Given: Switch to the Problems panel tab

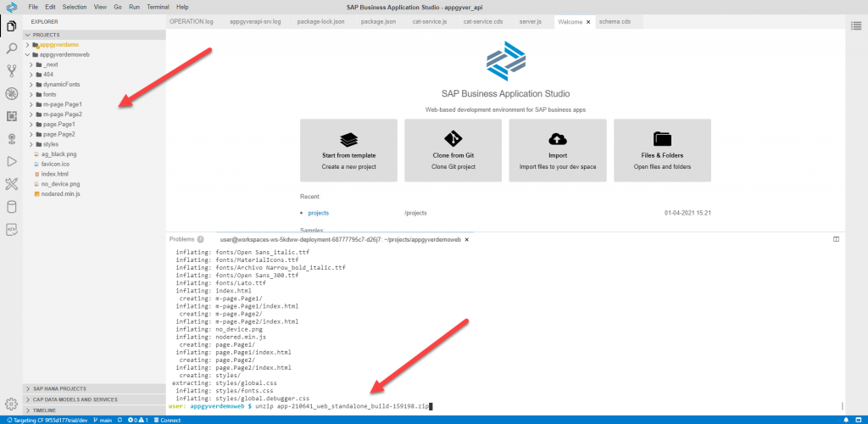Looking at the screenshot, I should click(x=186, y=239).
